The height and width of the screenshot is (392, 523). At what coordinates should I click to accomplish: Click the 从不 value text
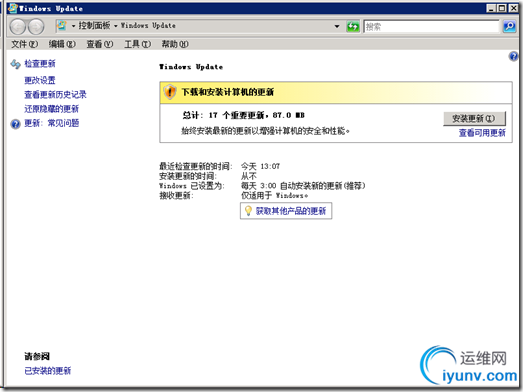coord(249,176)
